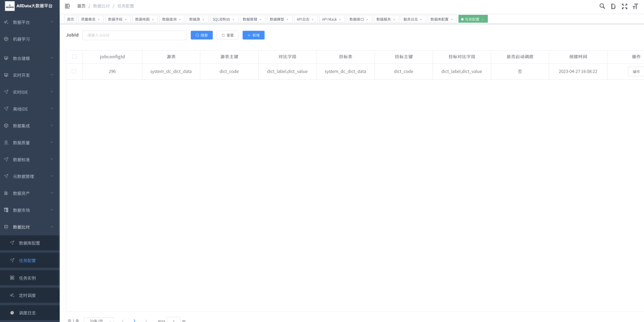Click the blue 搜索 button
Screen dimensions: 644x322
tap(202, 35)
